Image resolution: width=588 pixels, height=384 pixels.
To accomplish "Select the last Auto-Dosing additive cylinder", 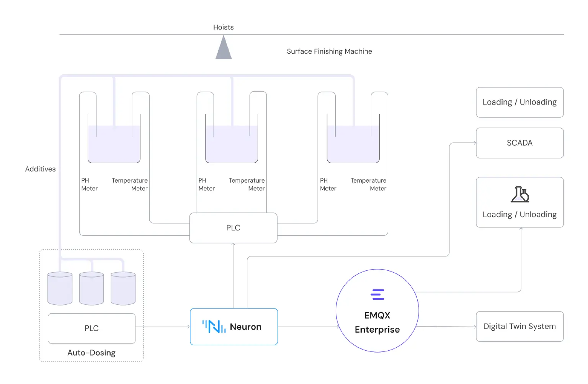I will tap(123, 289).
